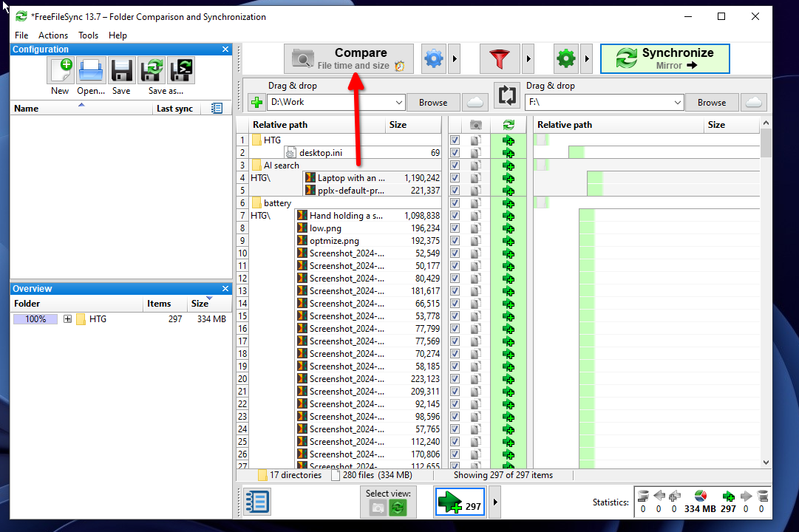Click the view-type icon beside Last sync
Viewport: 799px width, 532px height.
217,108
